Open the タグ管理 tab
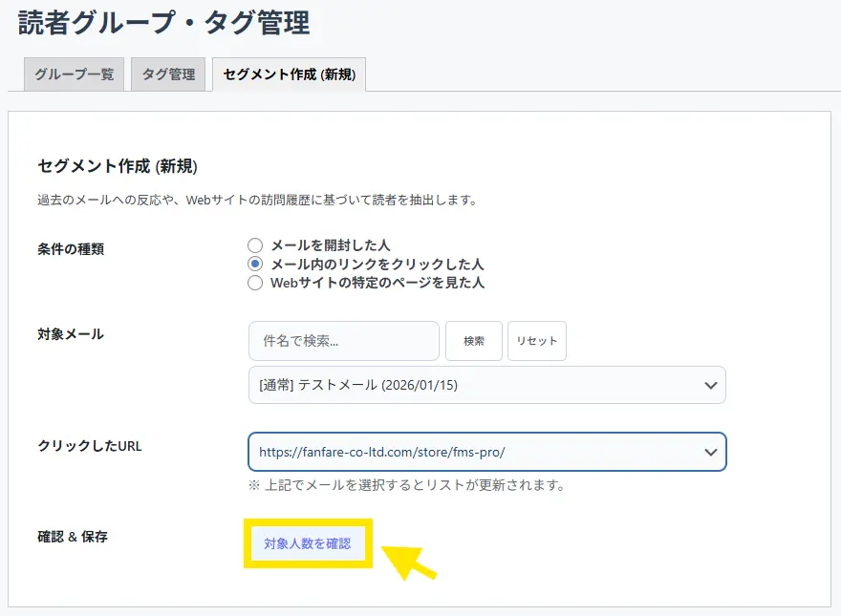This screenshot has width=841, height=616. pyautogui.click(x=168, y=74)
